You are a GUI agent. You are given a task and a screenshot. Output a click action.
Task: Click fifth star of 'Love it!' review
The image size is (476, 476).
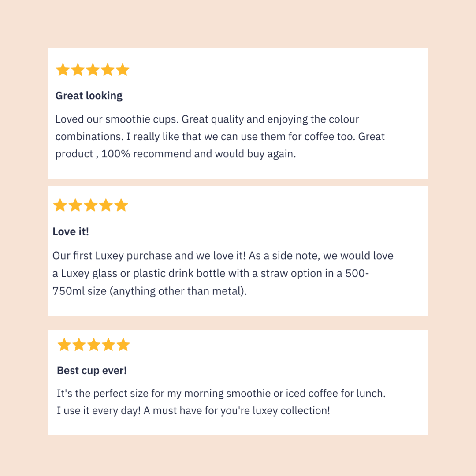121,205
